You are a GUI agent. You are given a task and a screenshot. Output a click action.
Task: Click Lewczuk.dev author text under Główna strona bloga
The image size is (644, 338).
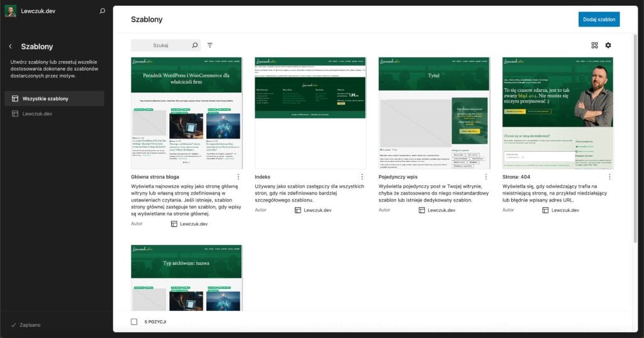point(194,224)
